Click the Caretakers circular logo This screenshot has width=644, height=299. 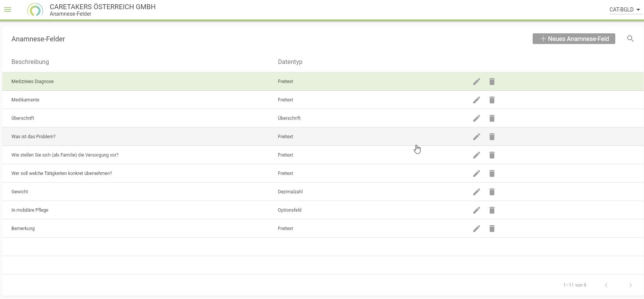[35, 10]
